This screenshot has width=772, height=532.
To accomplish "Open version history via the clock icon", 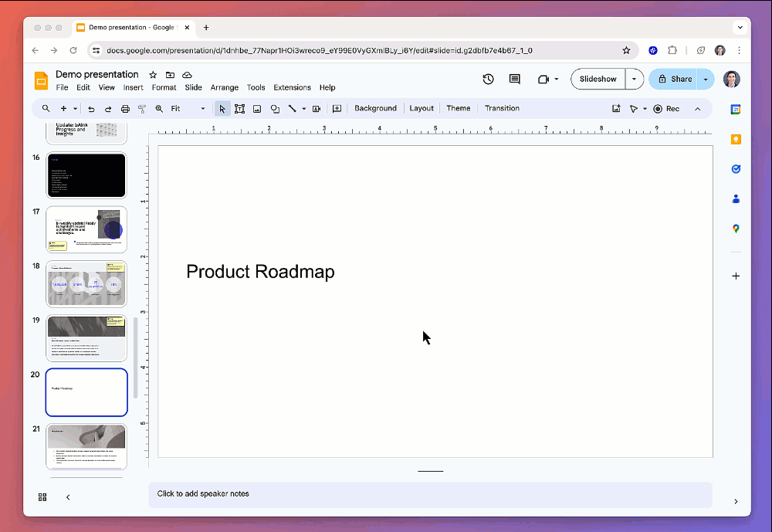I will coord(488,79).
